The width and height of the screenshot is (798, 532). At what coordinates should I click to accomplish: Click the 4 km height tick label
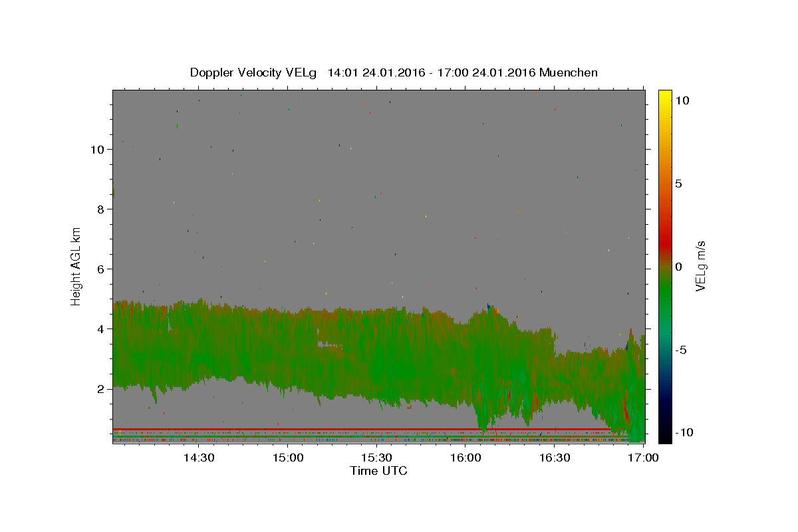[x=100, y=329]
